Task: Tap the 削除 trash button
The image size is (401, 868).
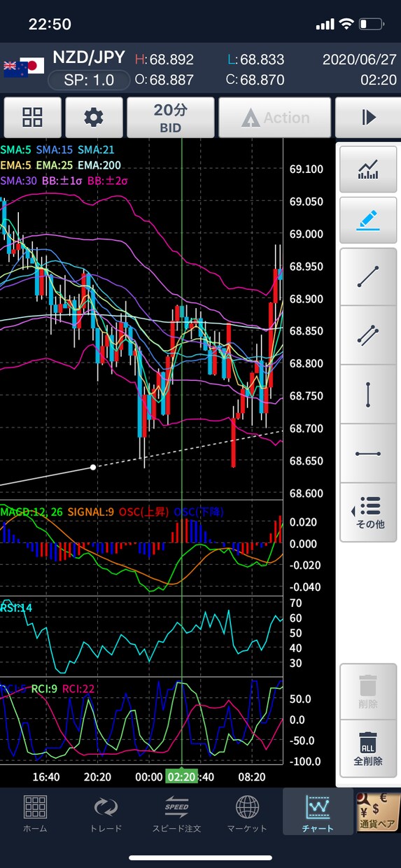Action: click(x=368, y=692)
